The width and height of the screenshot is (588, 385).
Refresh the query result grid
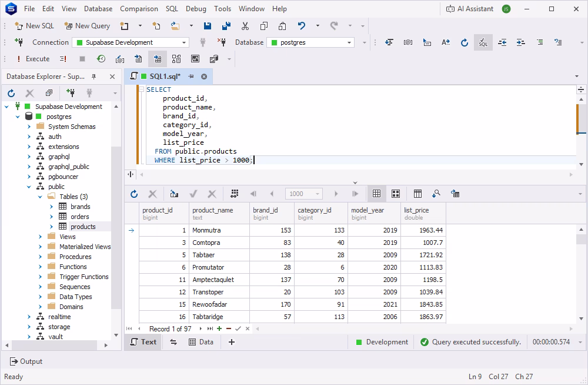(x=134, y=194)
